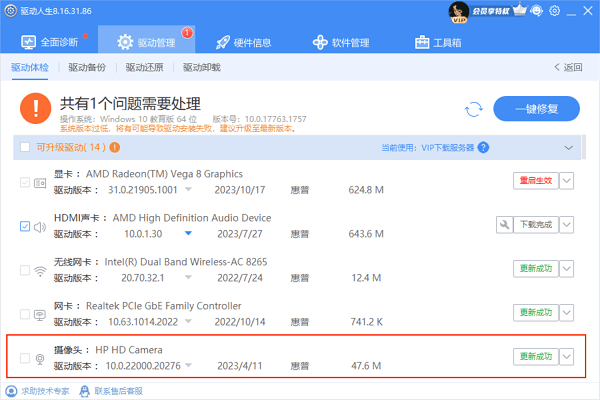Open the feedback smiley icon
Screen dimensions: 600x400
click(x=537, y=11)
